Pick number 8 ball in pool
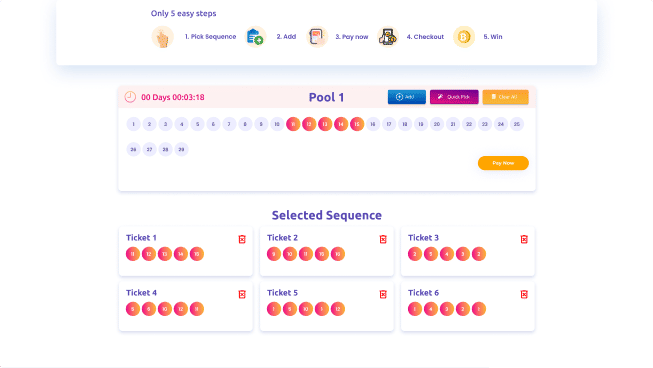 tap(245, 124)
